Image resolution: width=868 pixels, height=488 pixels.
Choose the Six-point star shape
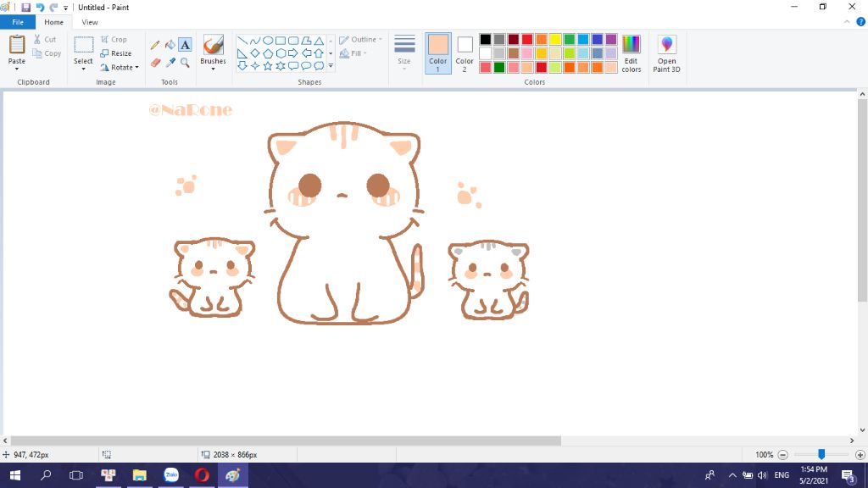tap(280, 66)
